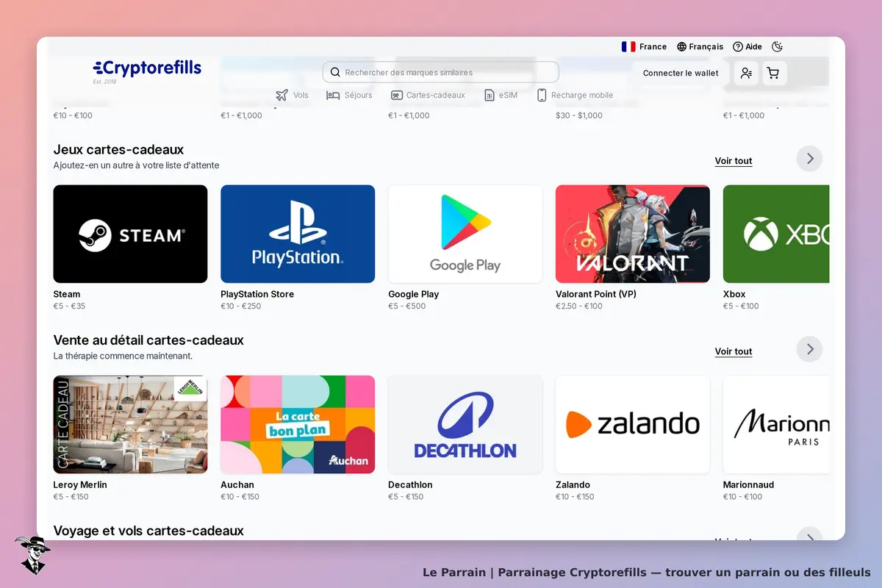The height and width of the screenshot is (588, 882).
Task: Click the Aide question mark icon
Action: (738, 46)
